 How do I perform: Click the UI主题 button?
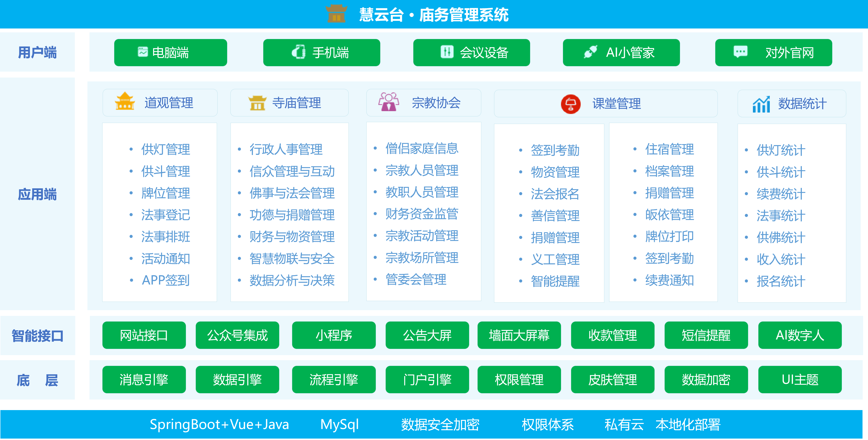tap(800, 379)
